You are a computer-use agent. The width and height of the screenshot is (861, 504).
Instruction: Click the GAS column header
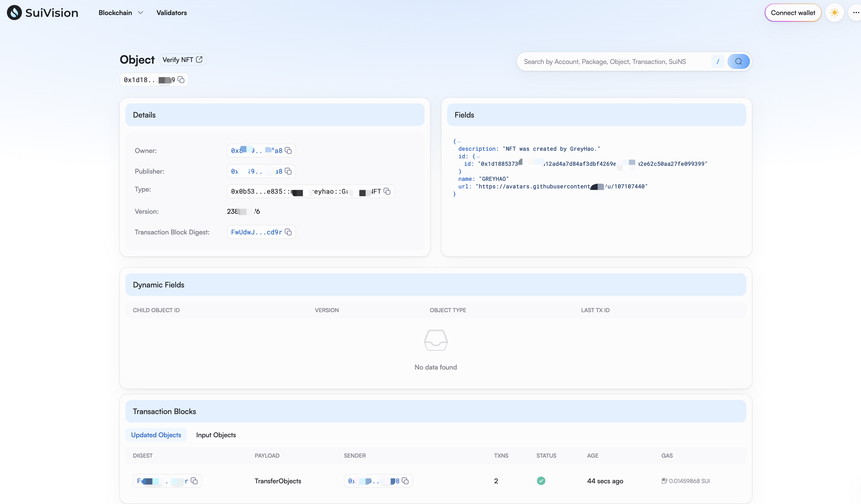point(667,455)
